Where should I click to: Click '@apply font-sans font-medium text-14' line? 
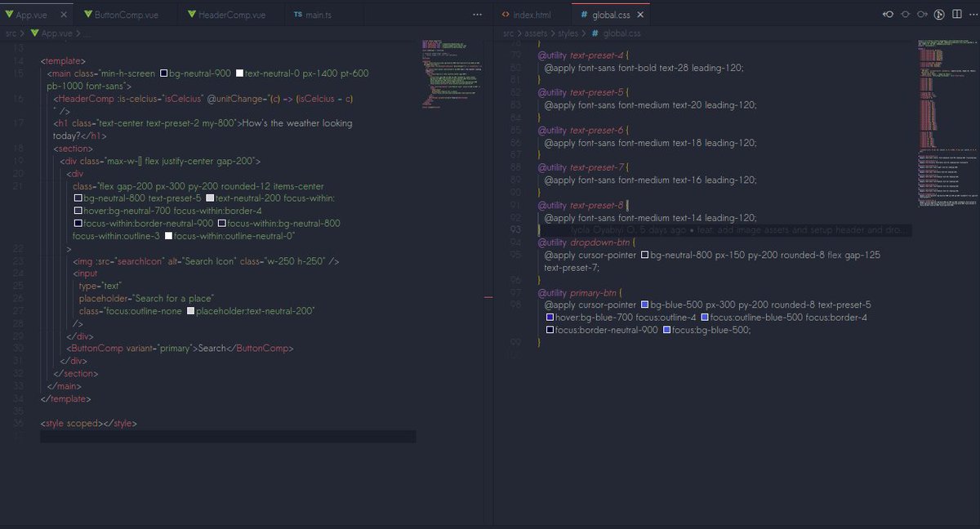[x=650, y=217]
